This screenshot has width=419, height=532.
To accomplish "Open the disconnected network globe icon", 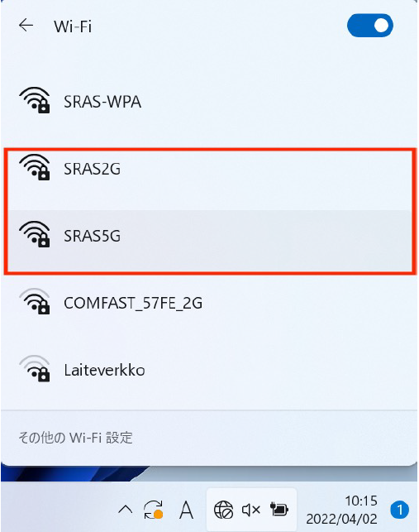I will [223, 510].
